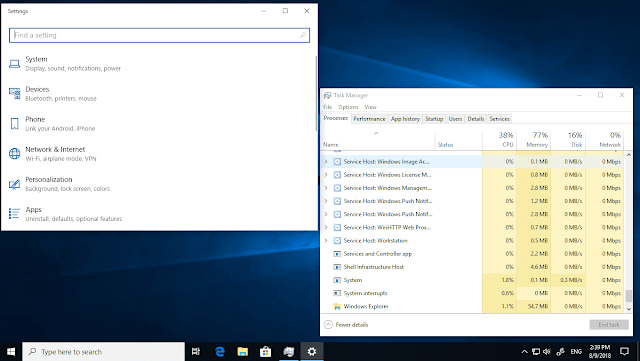Select the Windows Explorer process icon
640x361 pixels.
click(337, 306)
